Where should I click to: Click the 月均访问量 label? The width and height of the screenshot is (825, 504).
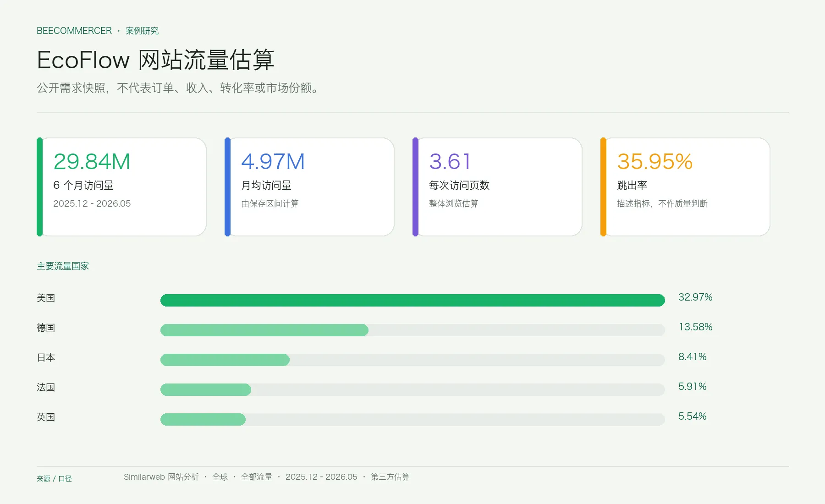266,185
